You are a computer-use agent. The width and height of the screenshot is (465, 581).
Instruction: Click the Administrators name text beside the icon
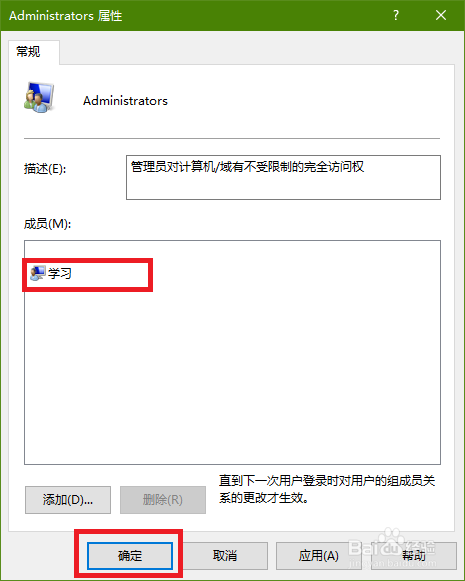(x=125, y=101)
